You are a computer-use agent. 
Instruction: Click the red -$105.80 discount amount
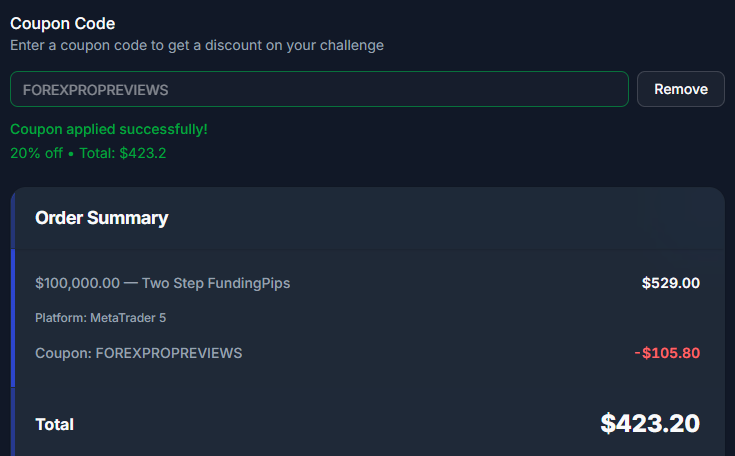point(666,353)
